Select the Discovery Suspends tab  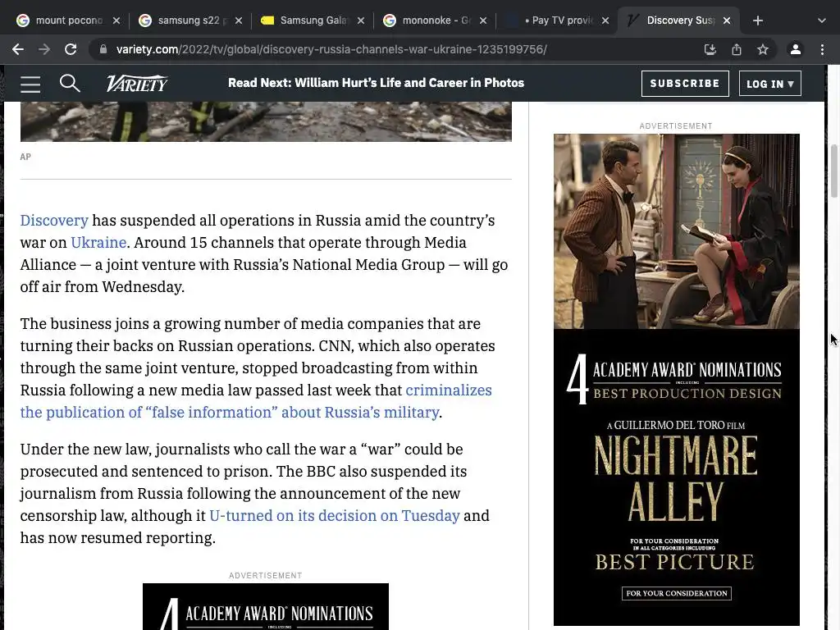click(679, 21)
